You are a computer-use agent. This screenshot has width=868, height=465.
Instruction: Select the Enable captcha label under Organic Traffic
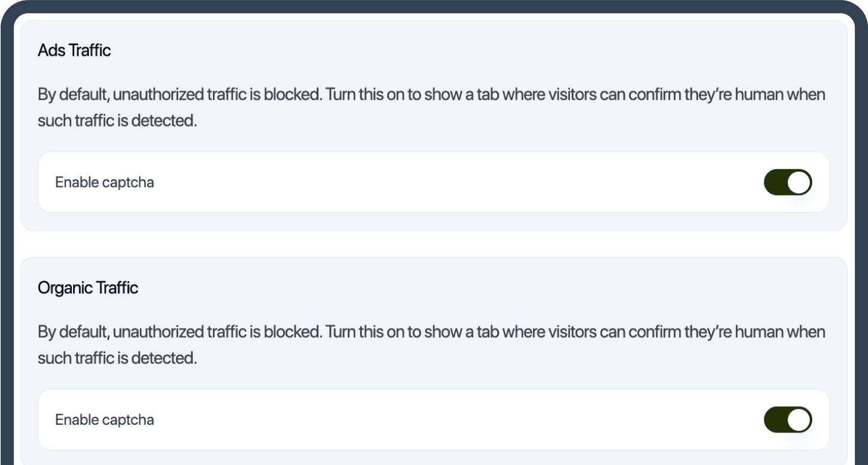tap(104, 420)
